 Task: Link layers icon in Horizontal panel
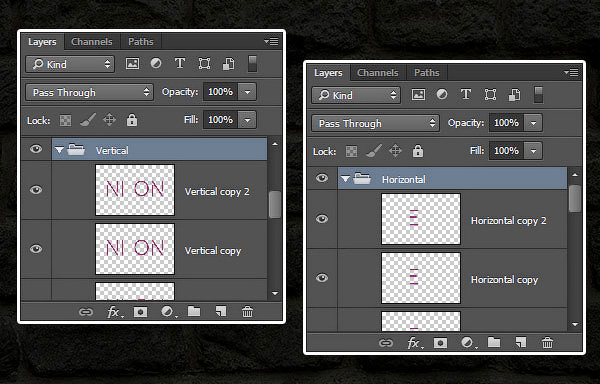click(x=386, y=343)
